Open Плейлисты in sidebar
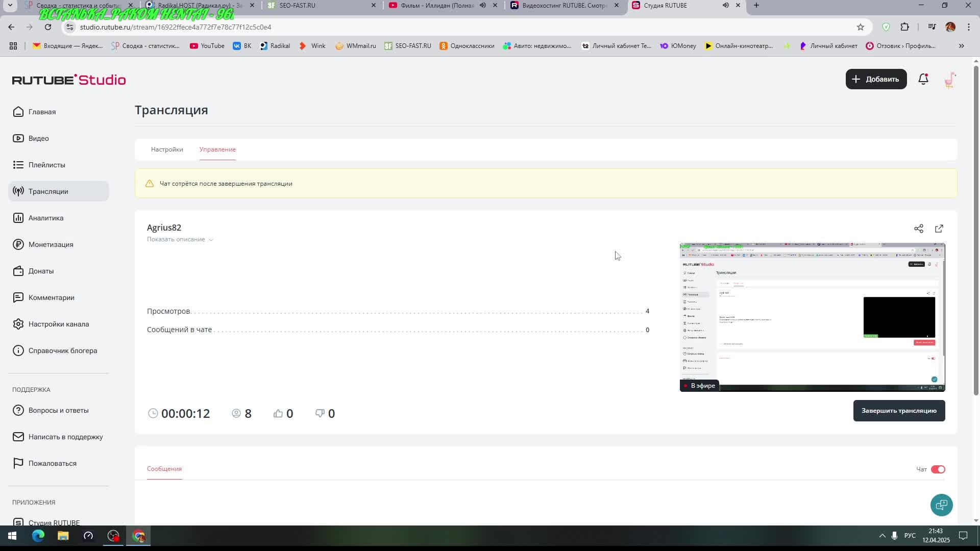Screen dimensions: 980x551 (46, 165)
